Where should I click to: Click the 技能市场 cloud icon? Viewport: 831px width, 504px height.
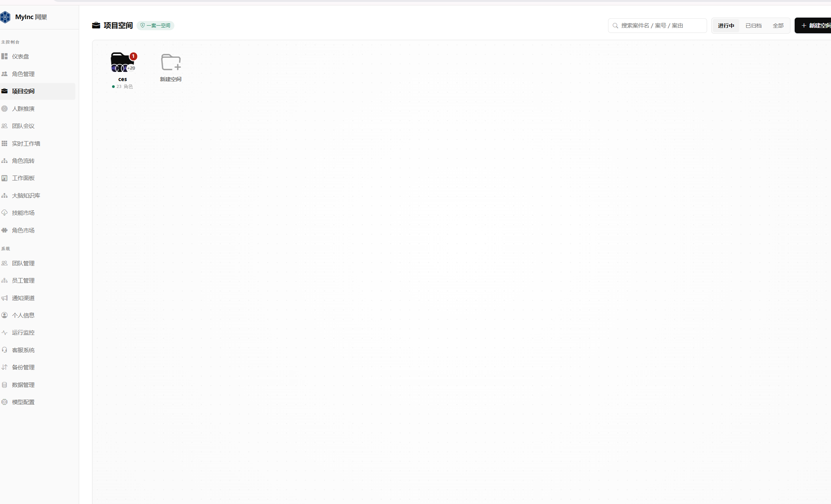click(x=5, y=213)
